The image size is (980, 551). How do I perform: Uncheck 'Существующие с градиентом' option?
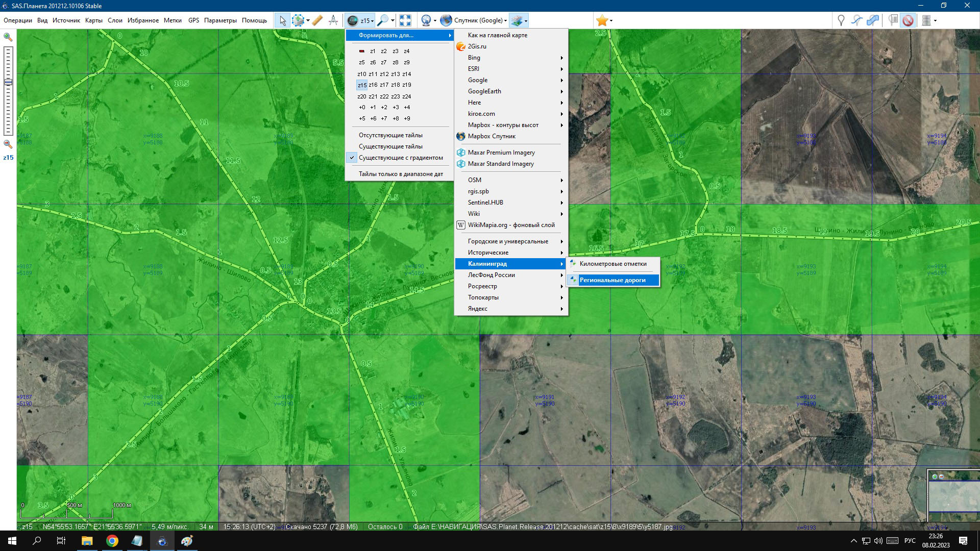coord(400,158)
